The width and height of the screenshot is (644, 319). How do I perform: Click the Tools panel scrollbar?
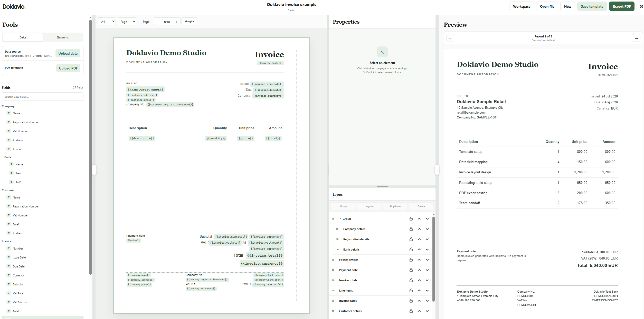point(90,147)
